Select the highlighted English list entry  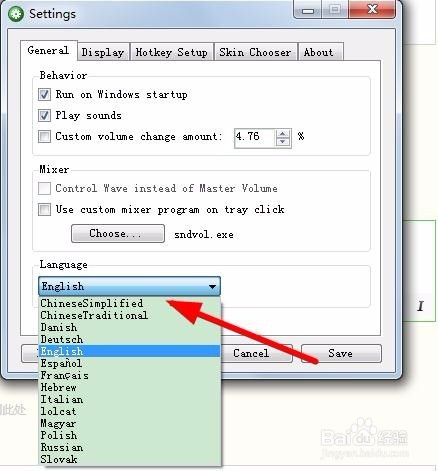tap(130, 351)
